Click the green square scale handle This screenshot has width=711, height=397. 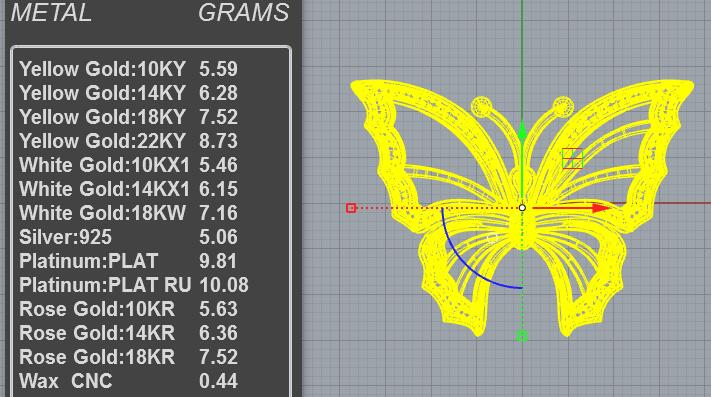(522, 336)
